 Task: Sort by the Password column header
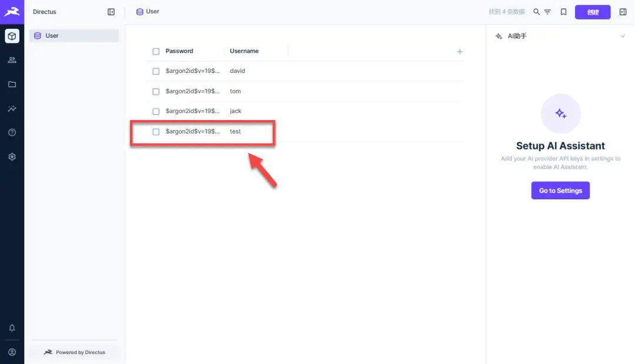pos(179,51)
